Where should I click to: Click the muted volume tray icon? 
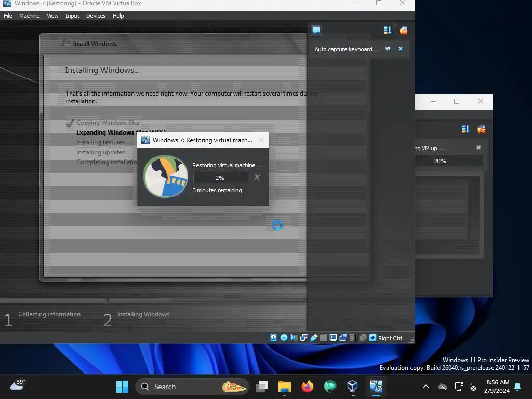pos(472,387)
